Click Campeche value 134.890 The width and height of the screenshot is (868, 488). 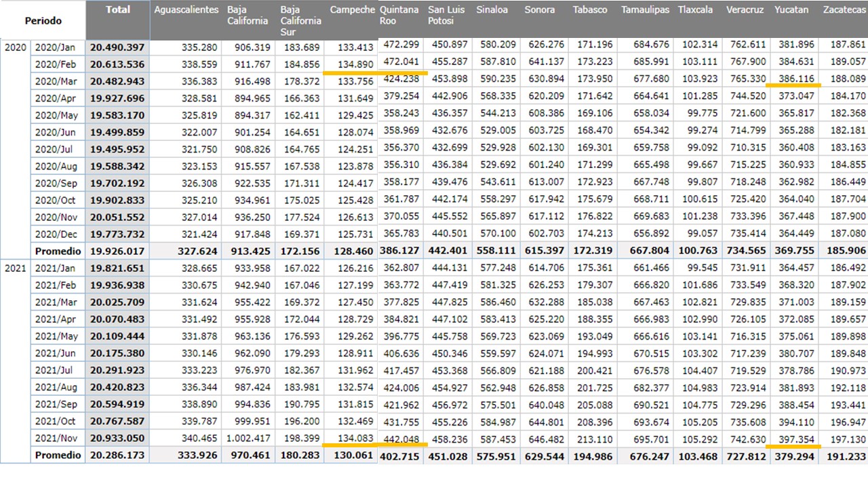[x=355, y=64]
